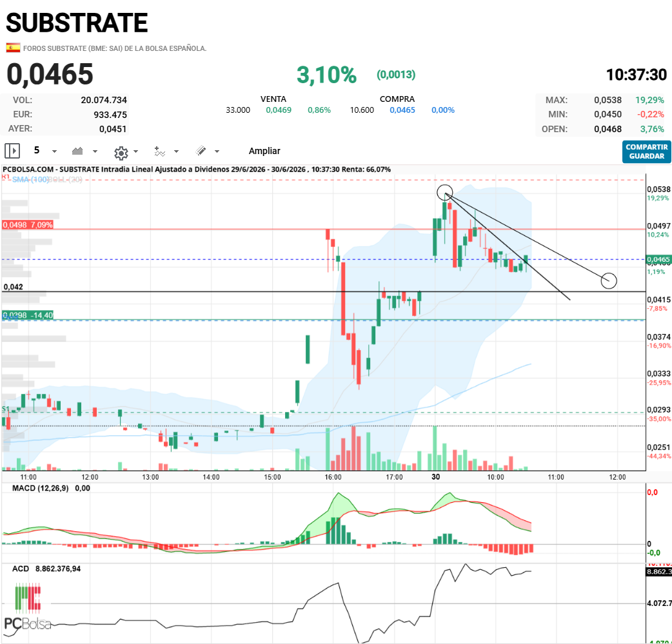Expand the drawing tools dropdown arrow
Viewport: 672px width, 644px height.
(x=217, y=151)
